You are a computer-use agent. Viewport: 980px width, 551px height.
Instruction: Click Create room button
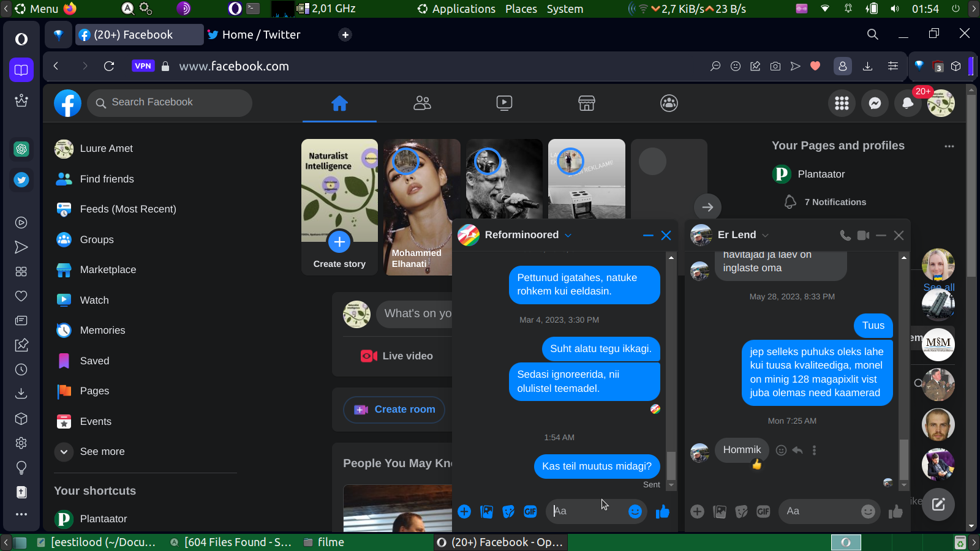point(394,410)
